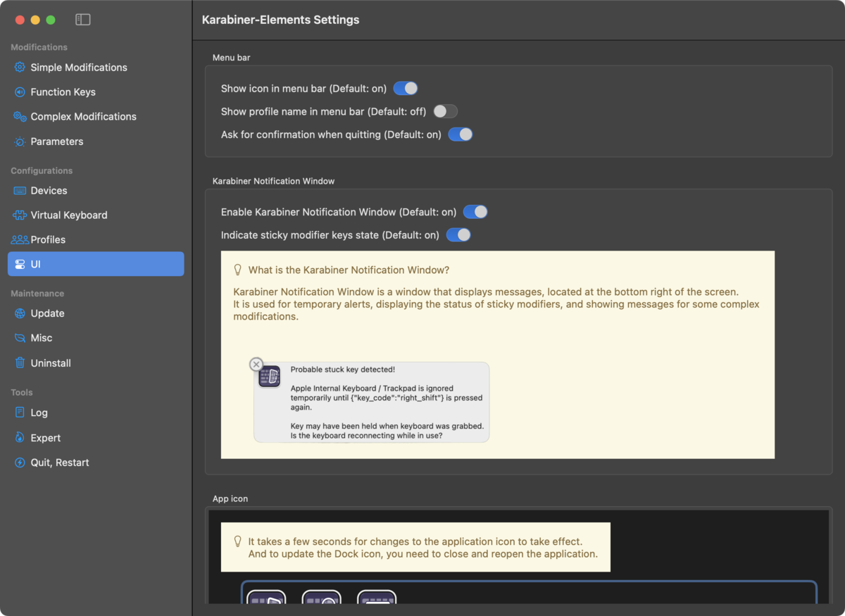The image size is (845, 616).
Task: Click the 'Modifications' sidebar header
Action: click(x=39, y=47)
